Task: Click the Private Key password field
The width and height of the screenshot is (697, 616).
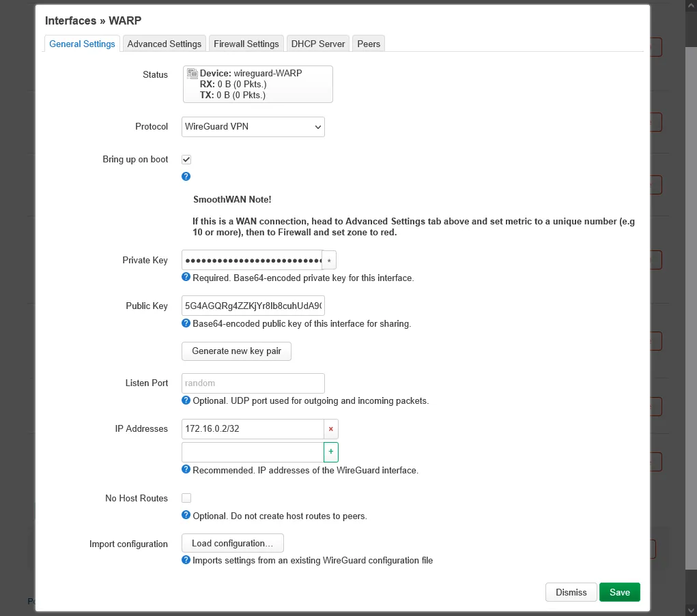Action: (252, 261)
